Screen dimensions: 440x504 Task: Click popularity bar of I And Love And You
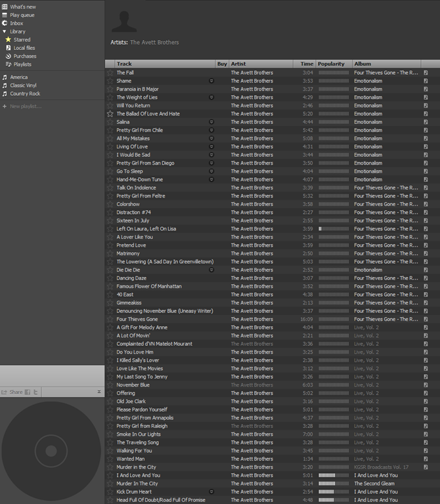(334, 475)
